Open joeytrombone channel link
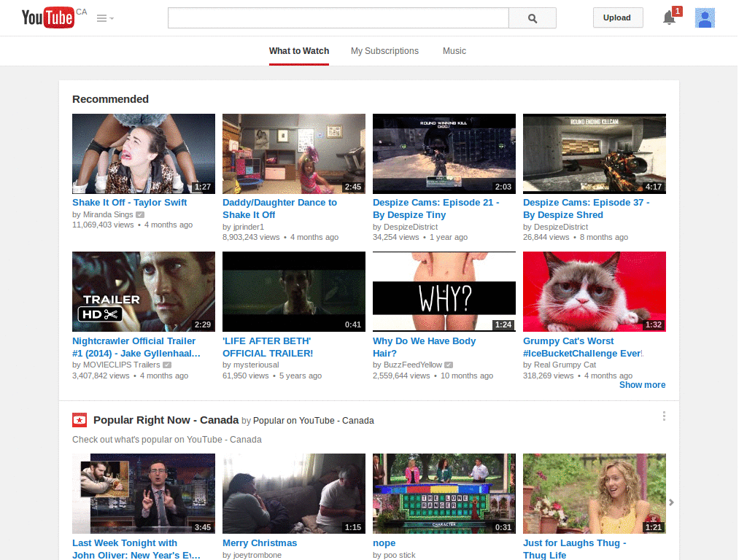The image size is (747, 560). pyautogui.click(x=258, y=555)
